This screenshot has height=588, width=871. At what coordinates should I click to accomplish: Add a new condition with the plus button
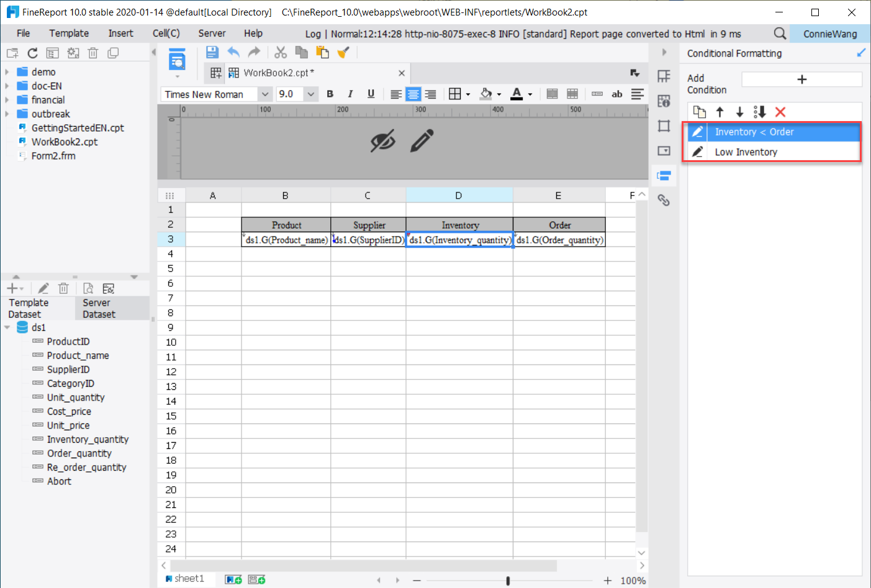coord(801,79)
